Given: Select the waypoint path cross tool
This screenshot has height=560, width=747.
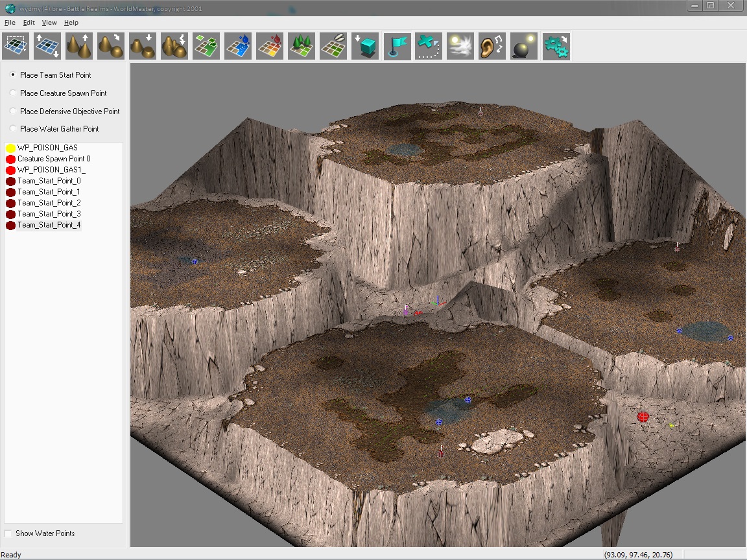Looking at the screenshot, I should click(429, 46).
